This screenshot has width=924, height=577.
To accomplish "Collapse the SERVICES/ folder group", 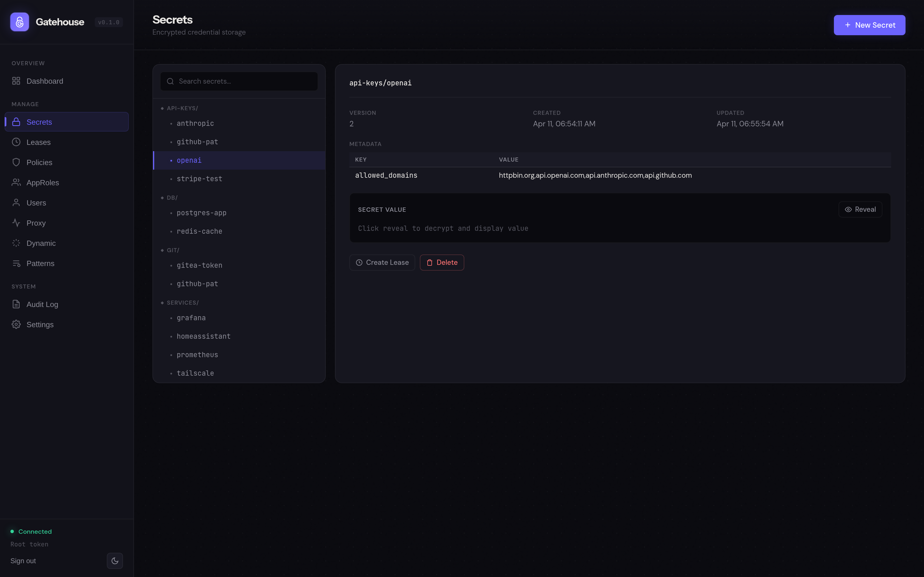I will (x=182, y=303).
